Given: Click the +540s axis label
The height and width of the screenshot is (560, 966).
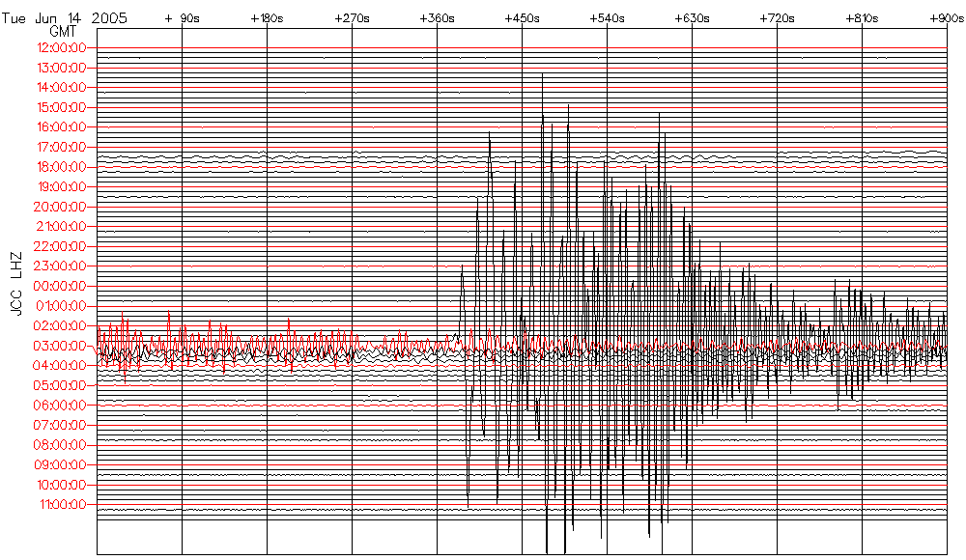Looking at the screenshot, I should (607, 18).
